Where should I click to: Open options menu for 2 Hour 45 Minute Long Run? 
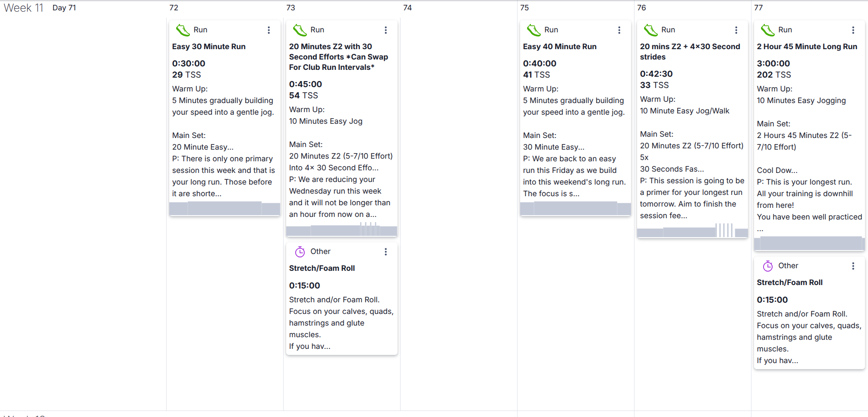(853, 30)
